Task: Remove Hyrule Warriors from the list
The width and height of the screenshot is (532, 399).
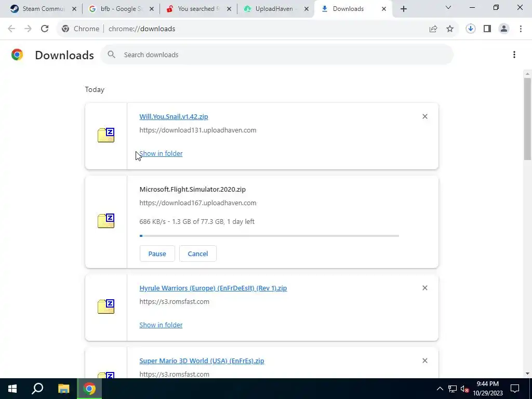Action: [425, 288]
